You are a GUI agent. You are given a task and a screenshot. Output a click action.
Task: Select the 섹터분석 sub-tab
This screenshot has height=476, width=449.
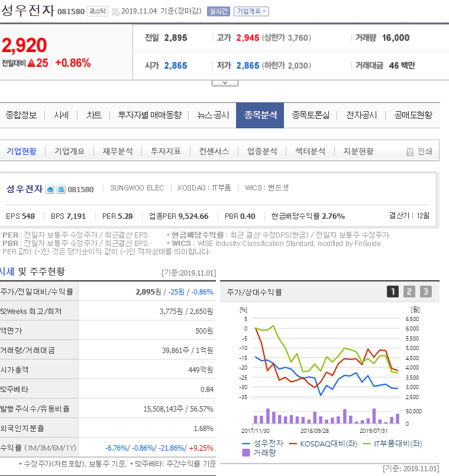click(311, 151)
